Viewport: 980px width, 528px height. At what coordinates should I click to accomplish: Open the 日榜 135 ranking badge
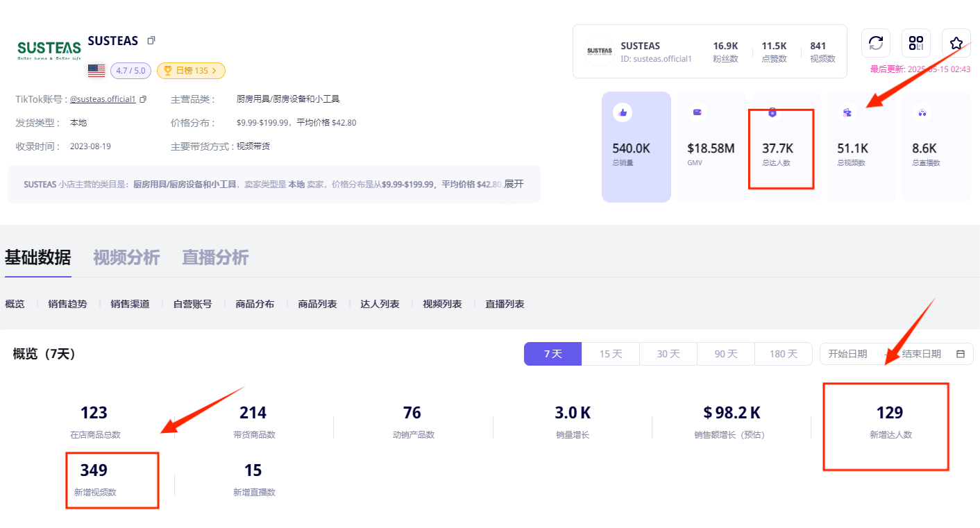click(x=191, y=71)
